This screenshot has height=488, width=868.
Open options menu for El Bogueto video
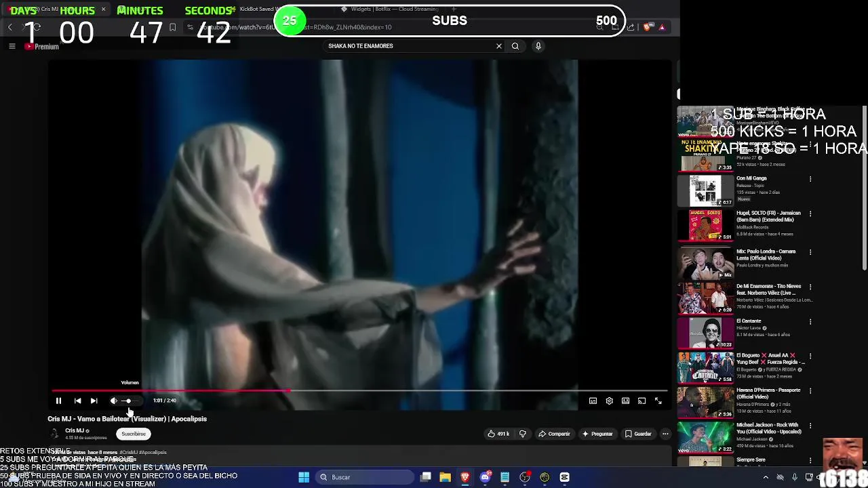[x=810, y=357]
